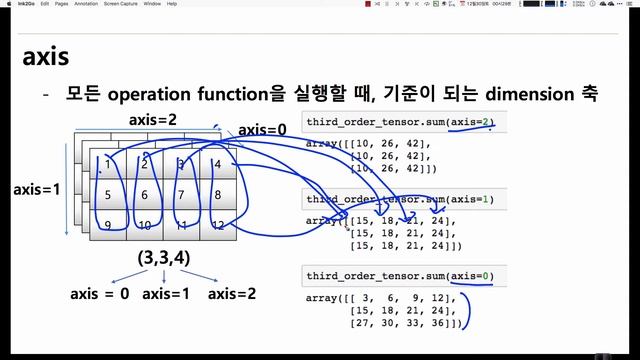The image size is (640, 360).
Task: Open the Edit menu
Action: point(44,4)
